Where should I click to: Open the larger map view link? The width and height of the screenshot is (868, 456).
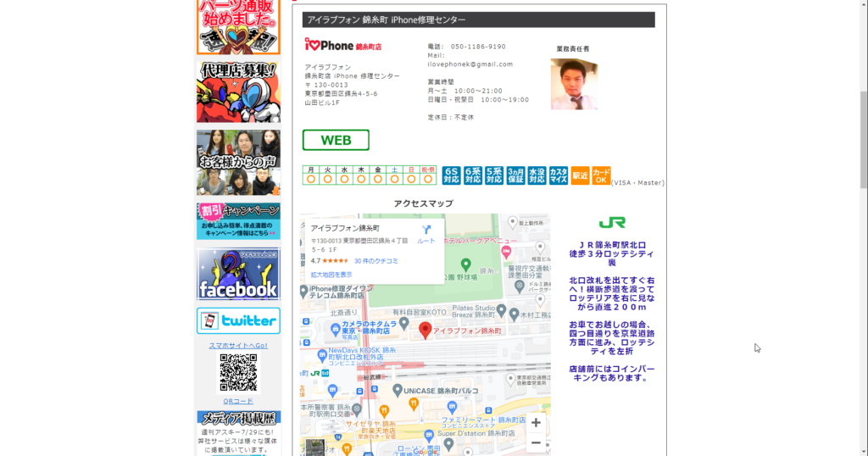pyautogui.click(x=331, y=275)
